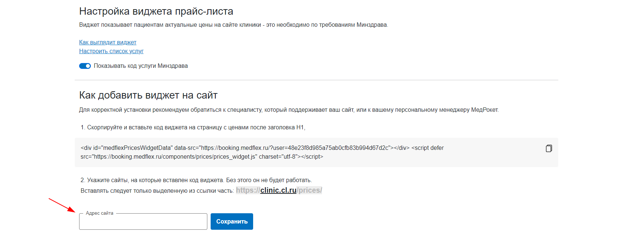Image resolution: width=644 pixels, height=240 pixels.
Task: Click the red arrow pointing at address field
Action: 62,205
